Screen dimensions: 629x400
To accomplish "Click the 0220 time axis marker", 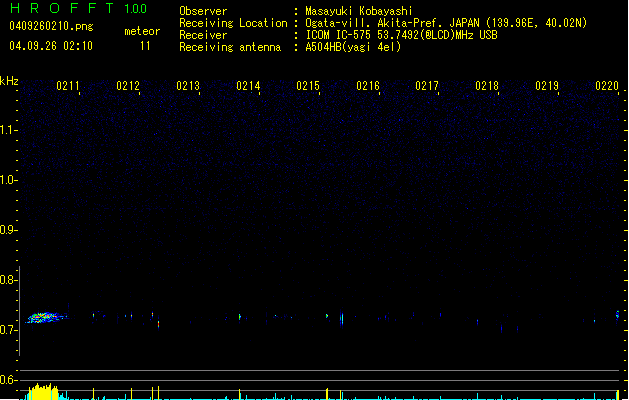I will (x=607, y=86).
